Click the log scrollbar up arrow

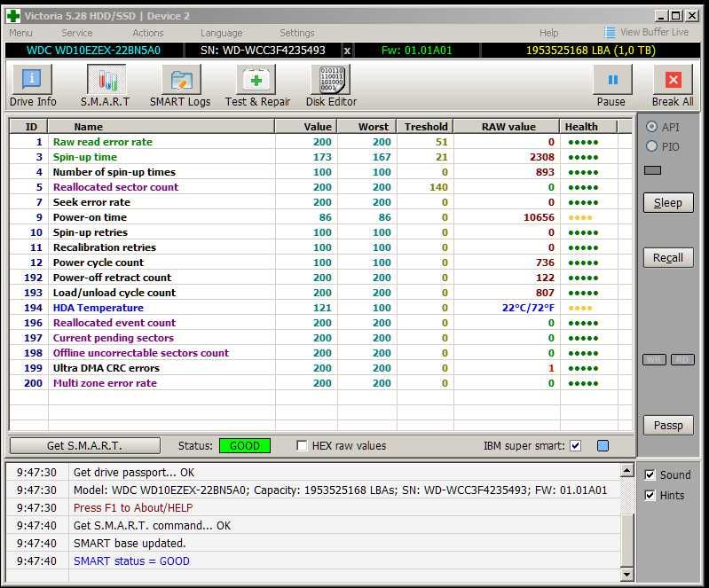(626, 471)
